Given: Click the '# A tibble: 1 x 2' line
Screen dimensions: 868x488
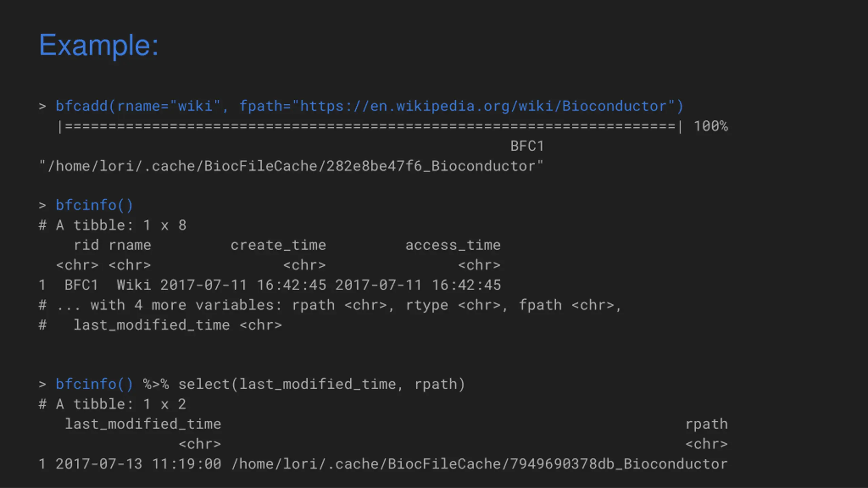Looking at the screenshot, I should (113, 404).
